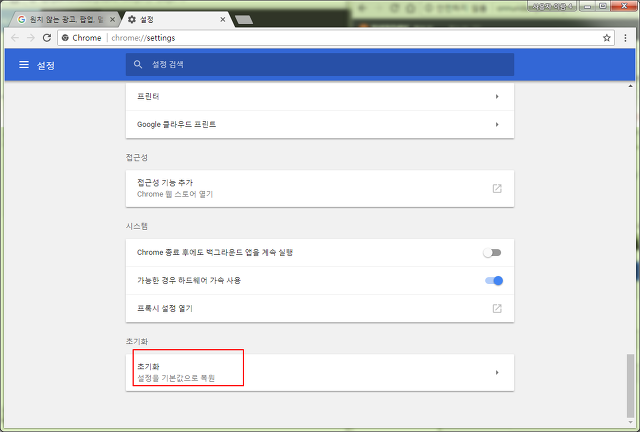Expand the 초기화 reset settings row arrow
This screenshot has width=640, height=432.
point(497,372)
